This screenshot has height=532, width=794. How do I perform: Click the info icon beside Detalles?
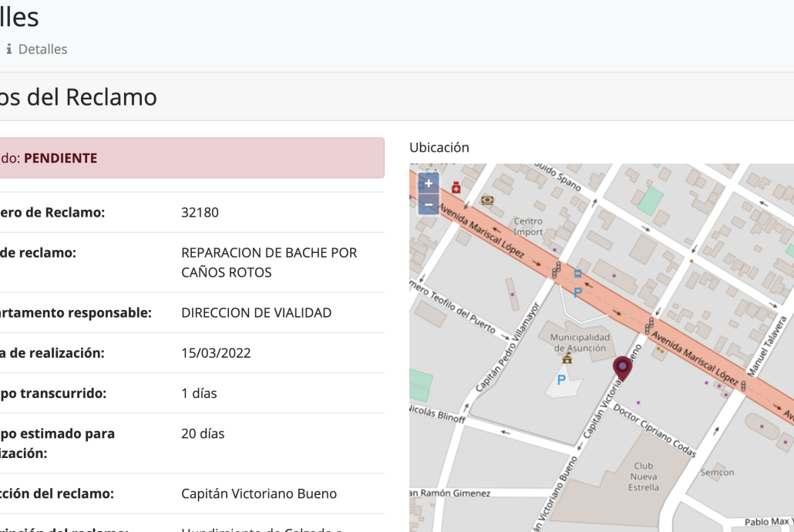[9, 49]
